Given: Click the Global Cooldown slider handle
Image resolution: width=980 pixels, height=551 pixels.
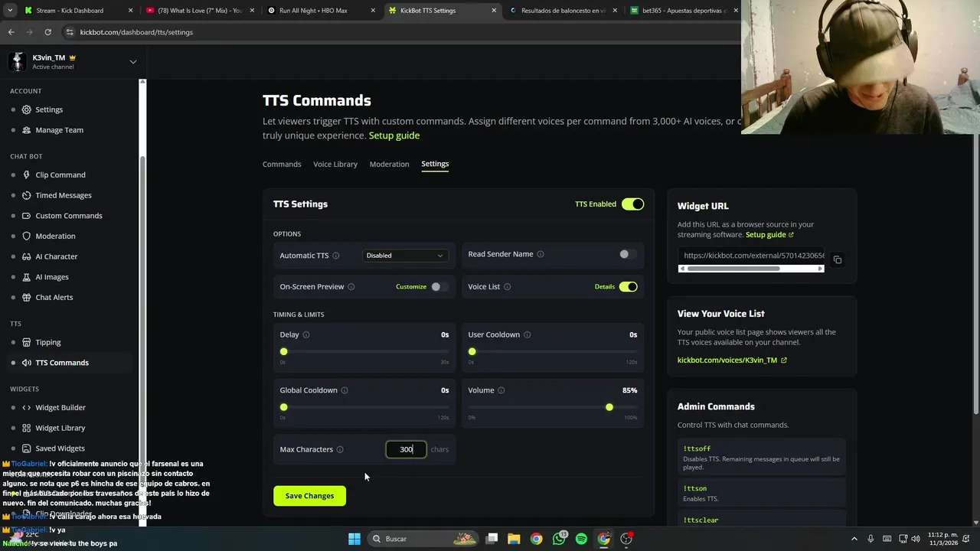Looking at the screenshot, I should [284, 407].
